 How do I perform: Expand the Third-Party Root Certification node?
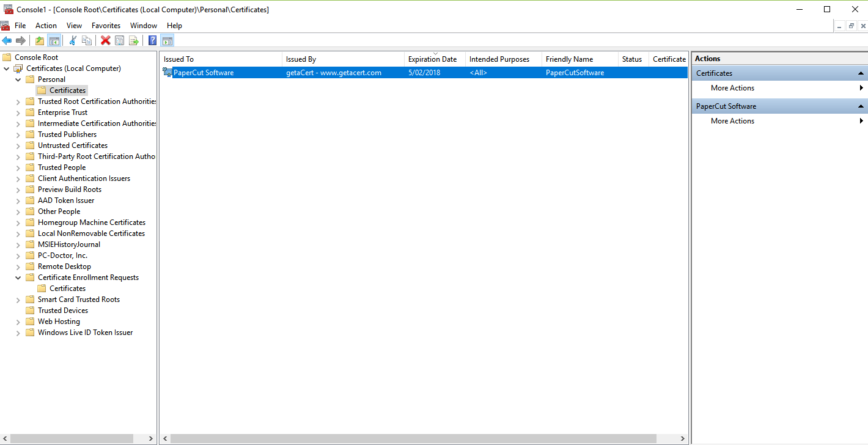(18, 156)
